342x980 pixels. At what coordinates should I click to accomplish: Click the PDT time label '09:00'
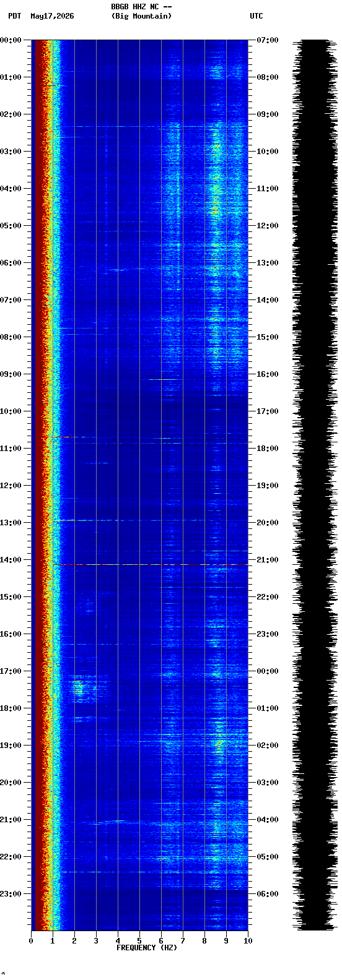point(11,374)
